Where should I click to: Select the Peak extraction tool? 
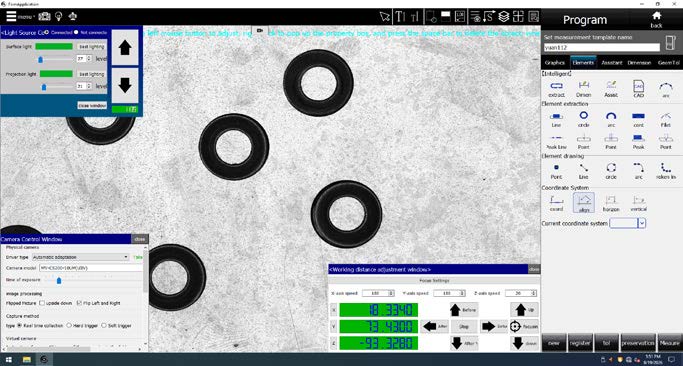coord(639,142)
